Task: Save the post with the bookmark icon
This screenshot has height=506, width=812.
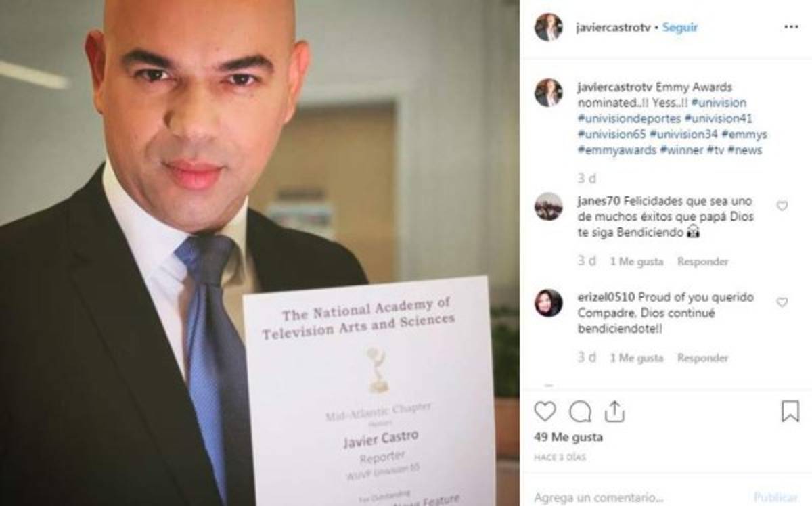Action: pos(790,411)
